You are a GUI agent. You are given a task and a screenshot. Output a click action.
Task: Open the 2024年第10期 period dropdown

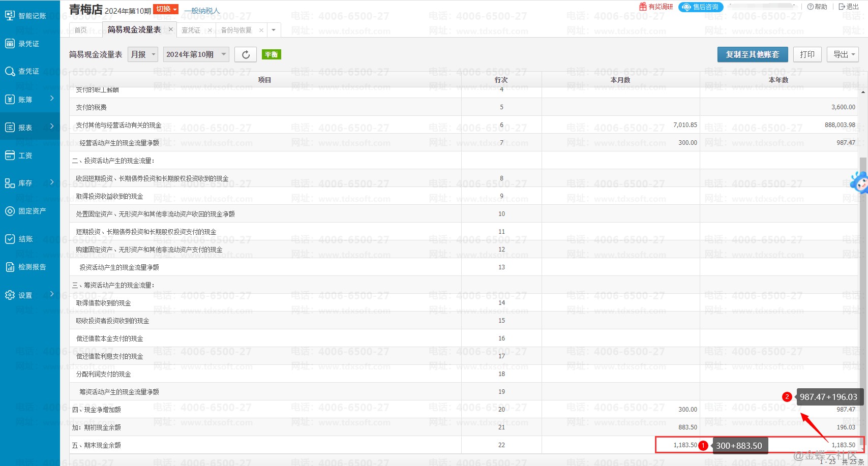click(x=196, y=54)
